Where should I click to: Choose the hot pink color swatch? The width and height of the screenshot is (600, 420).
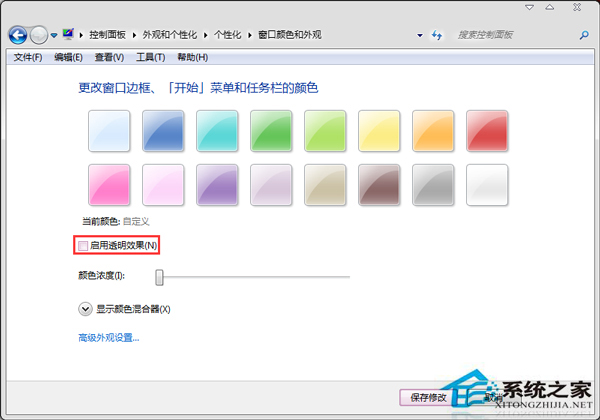(x=109, y=185)
